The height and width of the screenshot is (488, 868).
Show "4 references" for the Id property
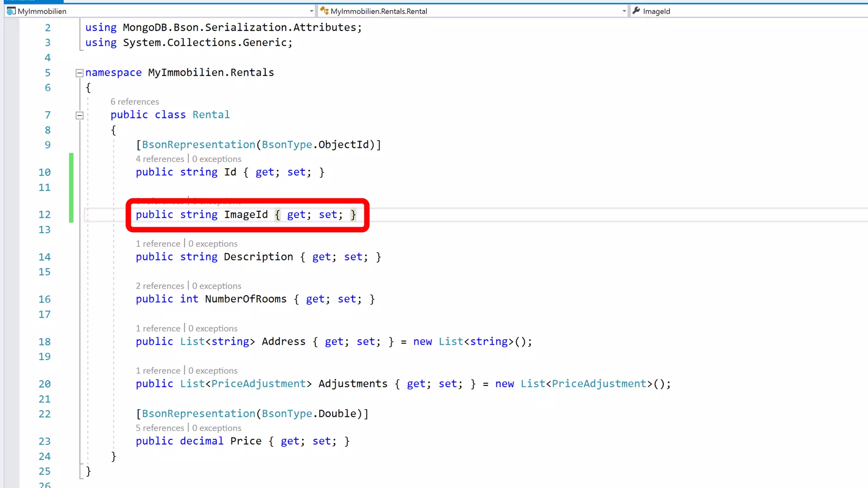[x=159, y=159]
